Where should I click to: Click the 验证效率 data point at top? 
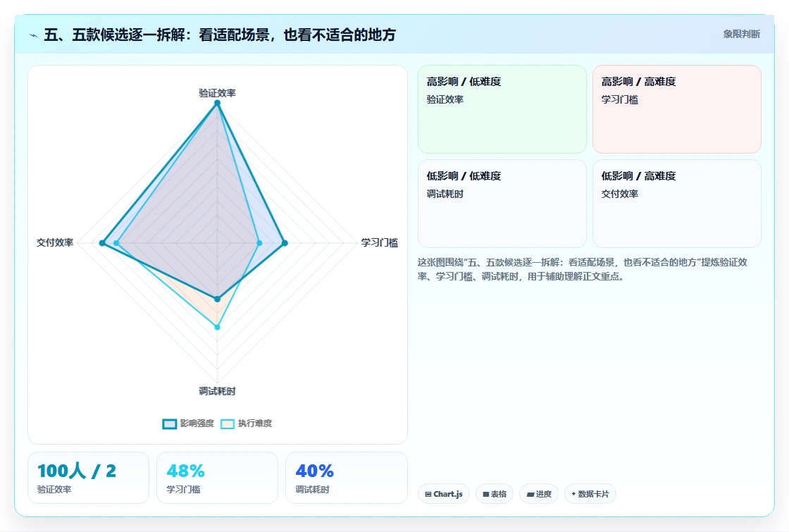[218, 103]
